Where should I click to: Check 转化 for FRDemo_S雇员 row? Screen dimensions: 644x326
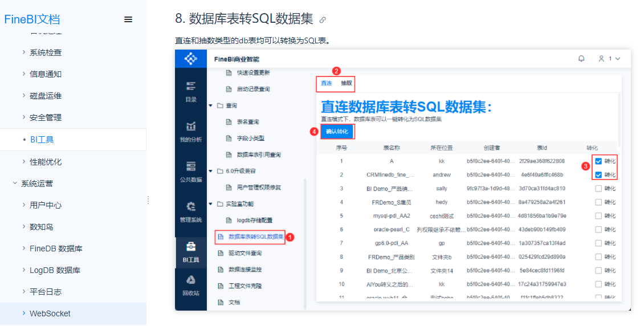click(598, 202)
